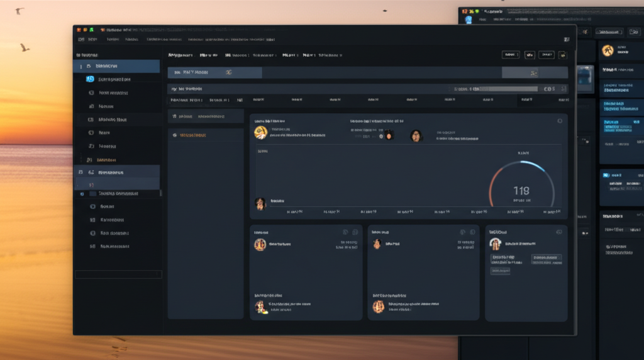Click the rightmost icon button in the back window toolbar
This screenshot has height=360, width=644.
(x=634, y=31)
